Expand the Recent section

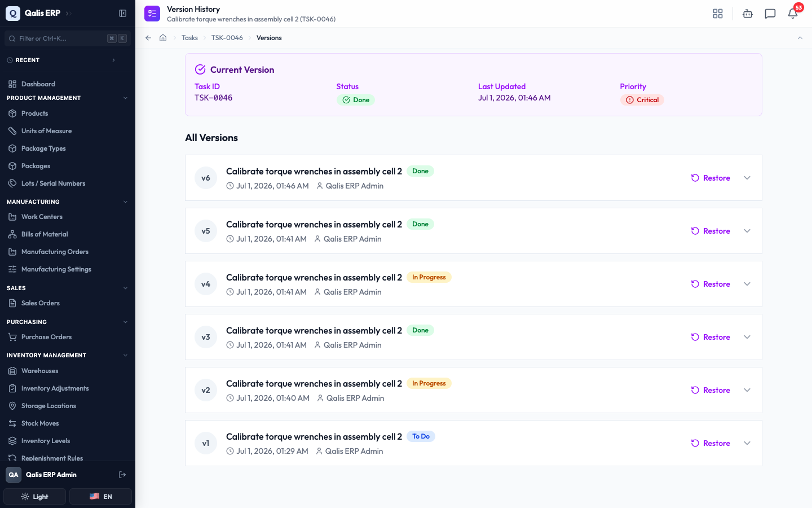click(x=113, y=60)
